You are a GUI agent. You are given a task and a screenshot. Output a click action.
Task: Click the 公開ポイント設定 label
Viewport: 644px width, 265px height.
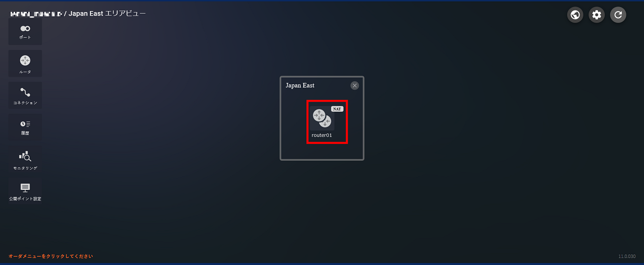[x=25, y=199]
